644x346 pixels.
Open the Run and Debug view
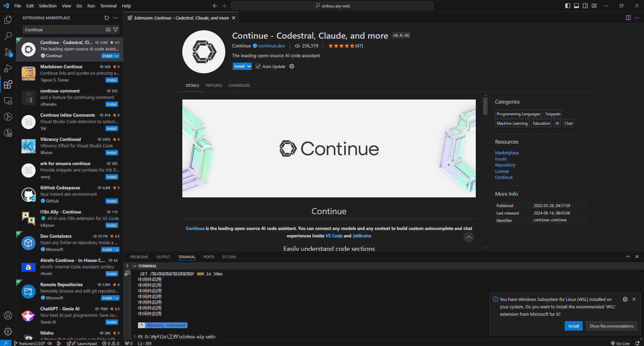[x=8, y=68]
